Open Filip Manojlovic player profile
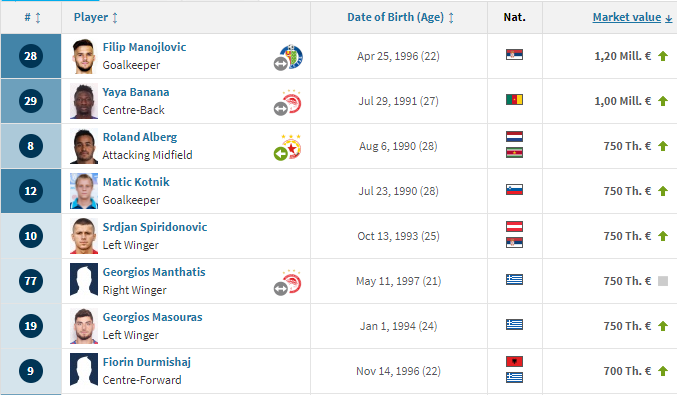Image resolution: width=677 pixels, height=395 pixels. pos(144,47)
